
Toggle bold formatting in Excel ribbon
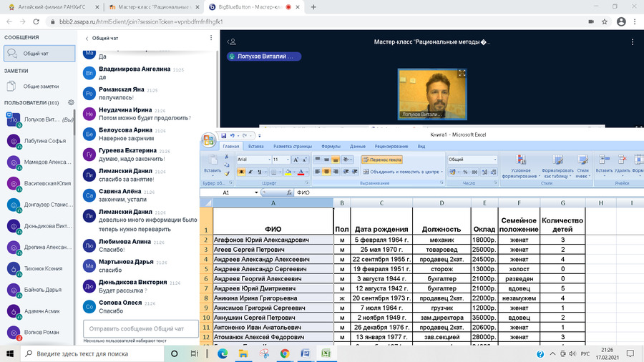pyautogui.click(x=241, y=172)
